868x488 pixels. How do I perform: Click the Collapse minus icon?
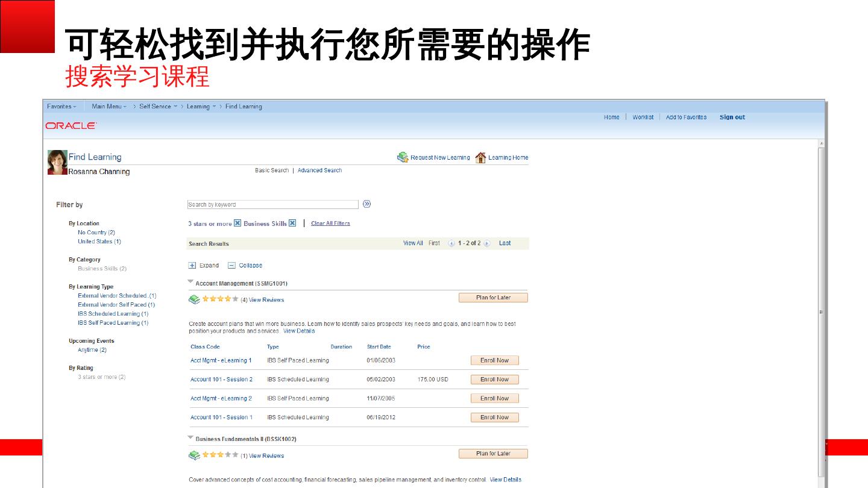[231, 265]
